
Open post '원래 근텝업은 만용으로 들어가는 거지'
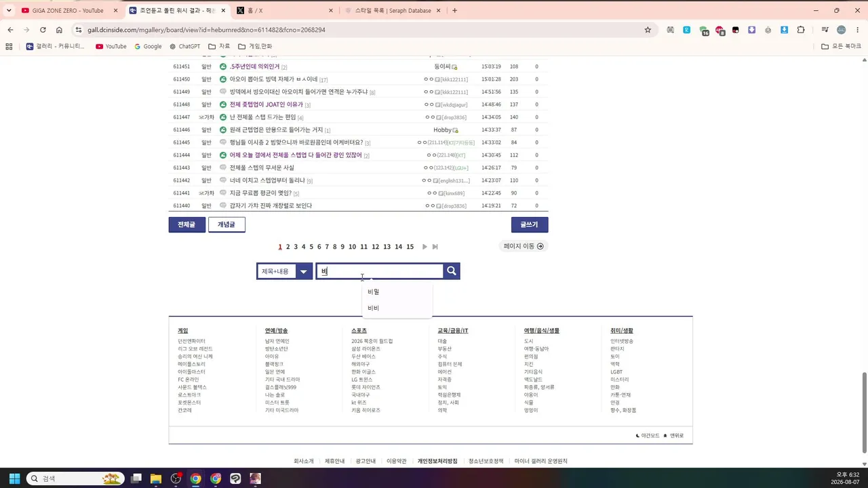[x=276, y=129]
